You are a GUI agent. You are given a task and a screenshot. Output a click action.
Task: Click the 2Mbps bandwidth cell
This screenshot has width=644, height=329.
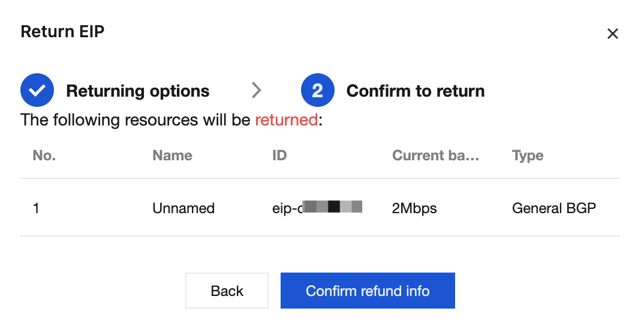pyautogui.click(x=414, y=208)
